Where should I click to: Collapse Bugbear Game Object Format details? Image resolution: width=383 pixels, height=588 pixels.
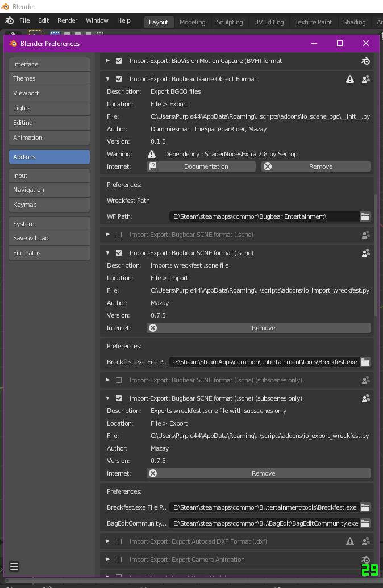tap(107, 79)
